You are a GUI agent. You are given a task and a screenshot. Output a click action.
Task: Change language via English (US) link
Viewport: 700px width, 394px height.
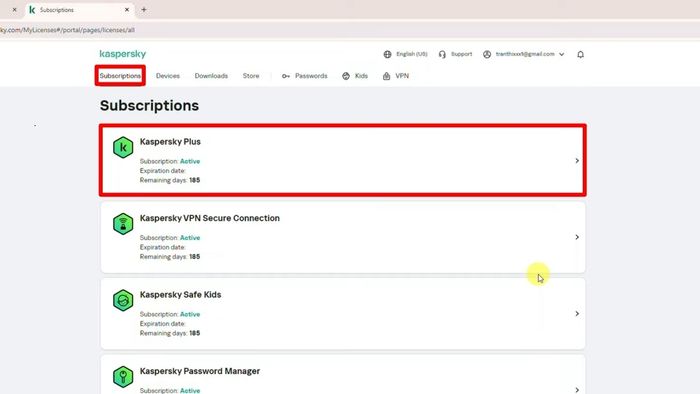click(x=412, y=54)
